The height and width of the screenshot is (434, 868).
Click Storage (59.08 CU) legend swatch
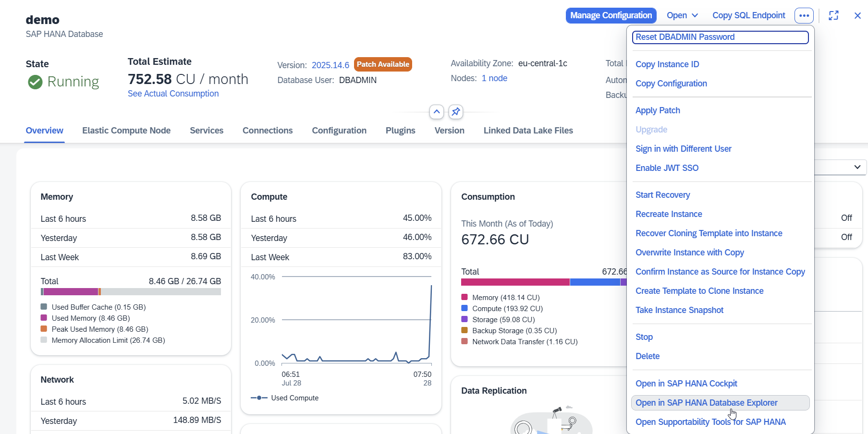pos(465,319)
